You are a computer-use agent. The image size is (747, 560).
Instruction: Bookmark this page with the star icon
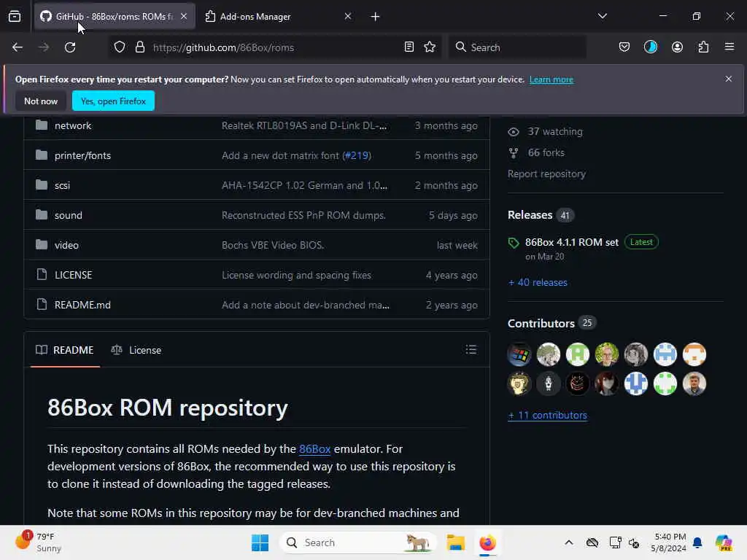[430, 47]
